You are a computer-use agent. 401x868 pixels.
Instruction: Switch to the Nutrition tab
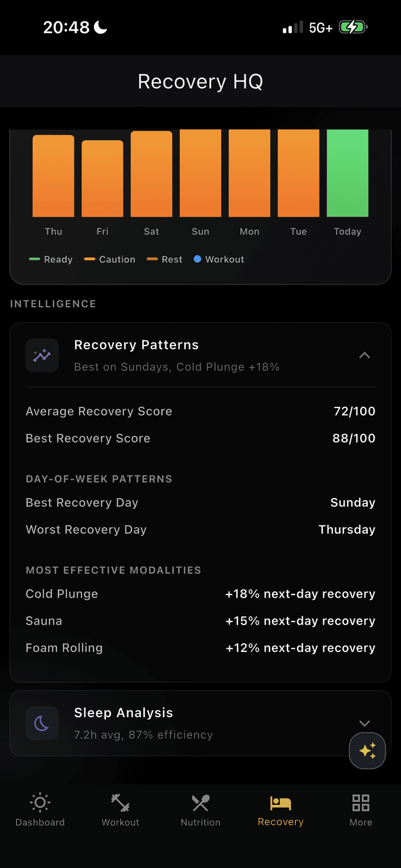pyautogui.click(x=200, y=810)
